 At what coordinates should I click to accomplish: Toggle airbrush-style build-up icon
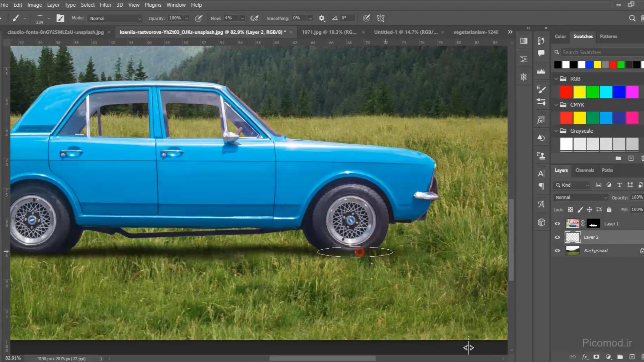tap(255, 18)
